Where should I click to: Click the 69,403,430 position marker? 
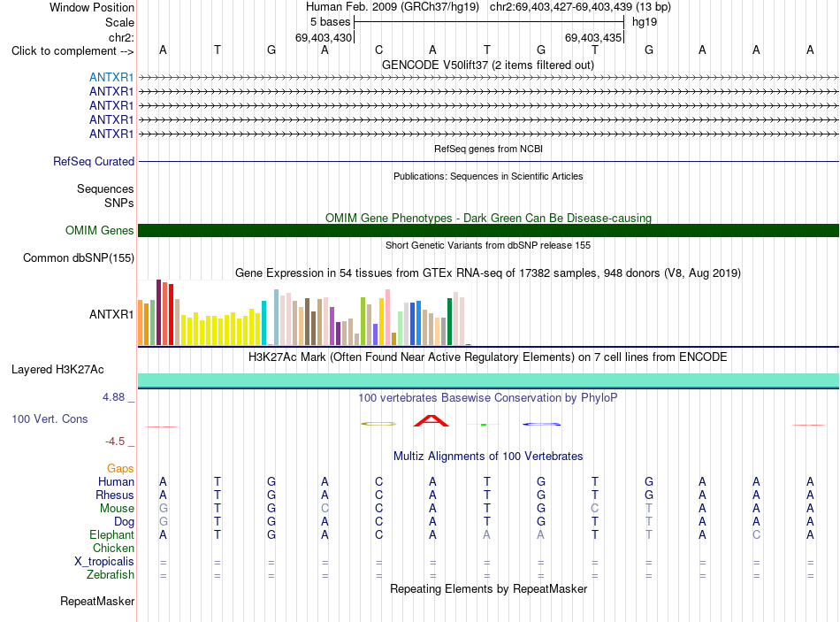[324, 37]
